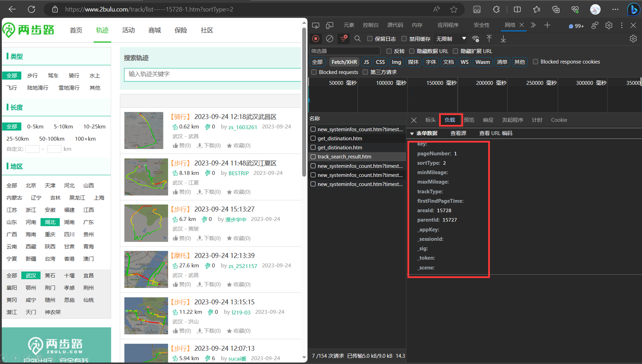Open the inspect element picker icon
This screenshot has width=642, height=364.
pyautogui.click(x=316, y=25)
